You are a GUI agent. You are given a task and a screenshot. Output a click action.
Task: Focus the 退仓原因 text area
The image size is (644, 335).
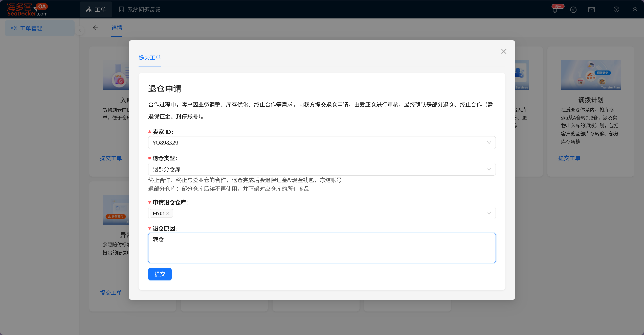(x=322, y=248)
